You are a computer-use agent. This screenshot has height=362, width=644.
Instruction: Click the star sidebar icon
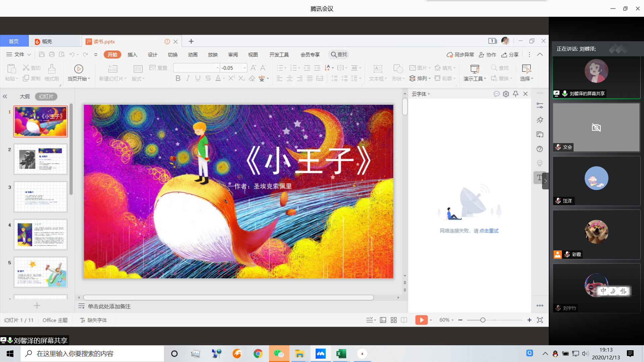click(540, 120)
